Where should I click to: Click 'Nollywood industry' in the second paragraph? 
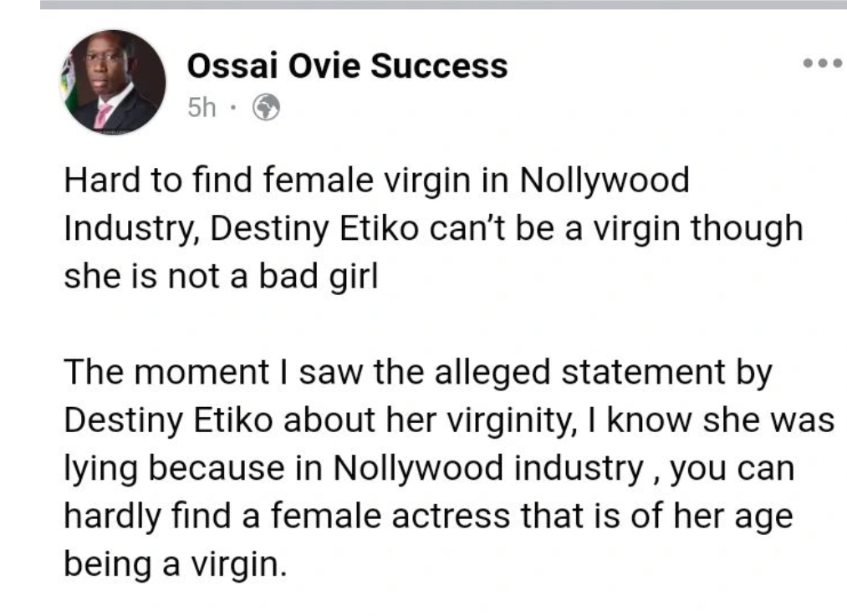487,468
